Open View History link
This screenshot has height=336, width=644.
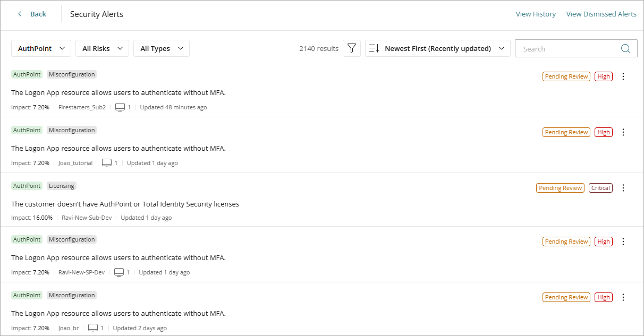pyautogui.click(x=536, y=14)
